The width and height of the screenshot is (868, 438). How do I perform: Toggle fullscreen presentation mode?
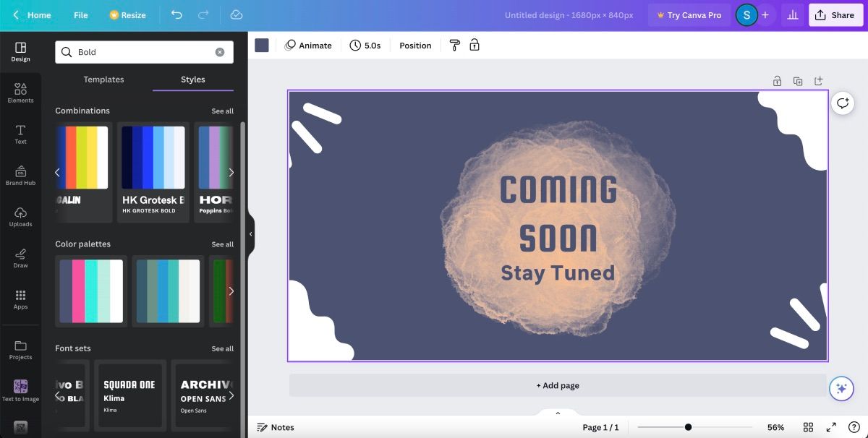tap(830, 426)
